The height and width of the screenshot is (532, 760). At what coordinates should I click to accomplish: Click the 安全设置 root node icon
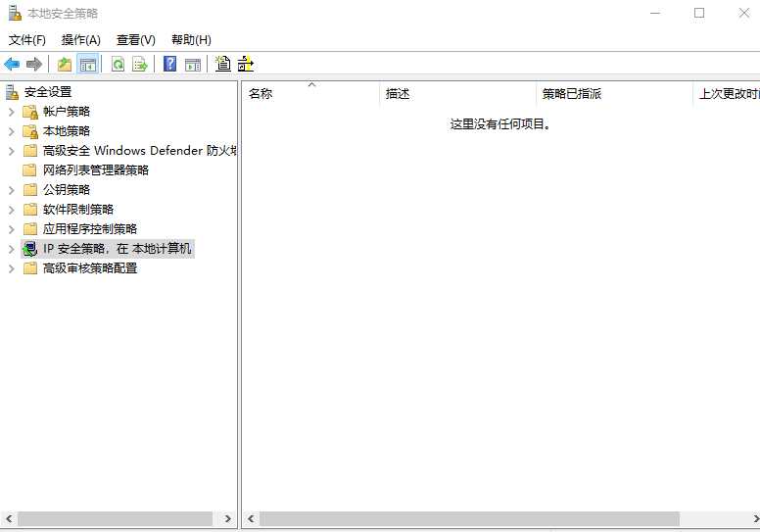point(12,92)
